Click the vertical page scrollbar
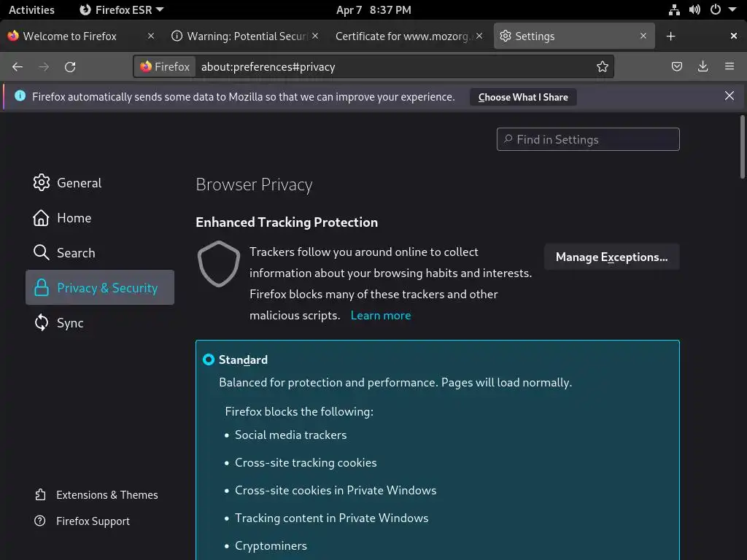Viewport: 747px width, 560px height. click(743, 146)
